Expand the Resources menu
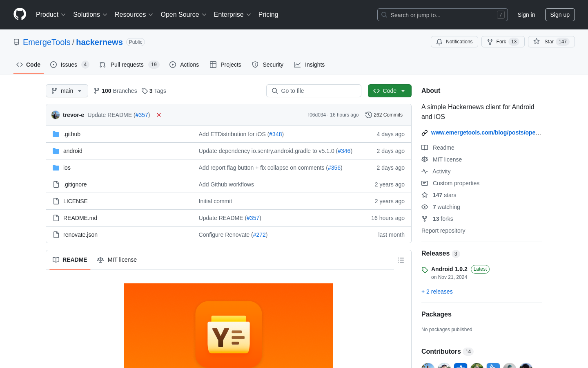588x368 pixels. tap(134, 14)
